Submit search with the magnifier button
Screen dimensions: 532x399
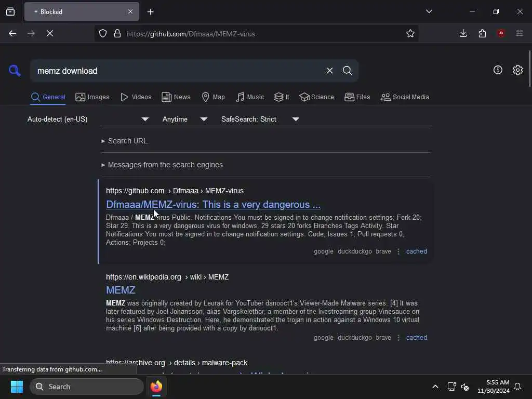click(348, 71)
